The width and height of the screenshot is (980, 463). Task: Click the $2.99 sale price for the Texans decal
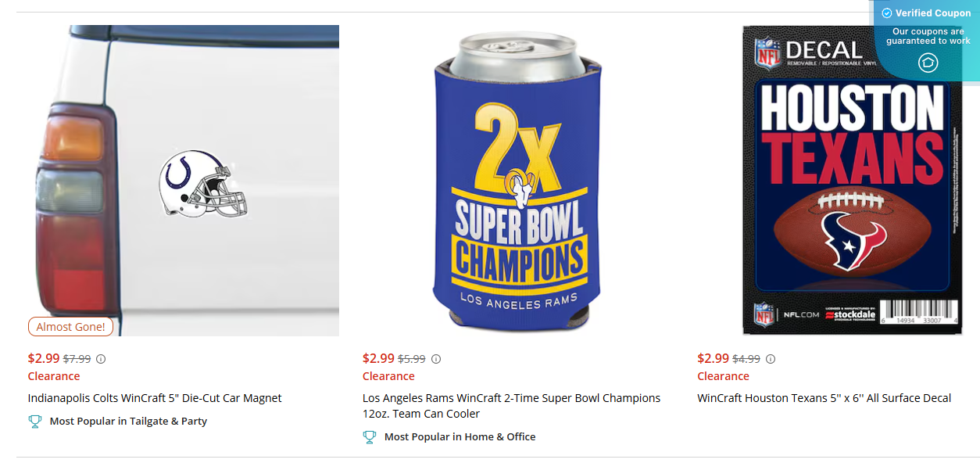pos(711,358)
